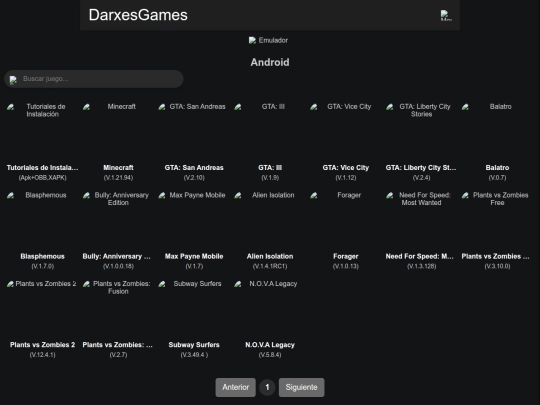Click Subway Surfers version (V.3.49.4)
The height and width of the screenshot is (405, 540).
(194, 355)
